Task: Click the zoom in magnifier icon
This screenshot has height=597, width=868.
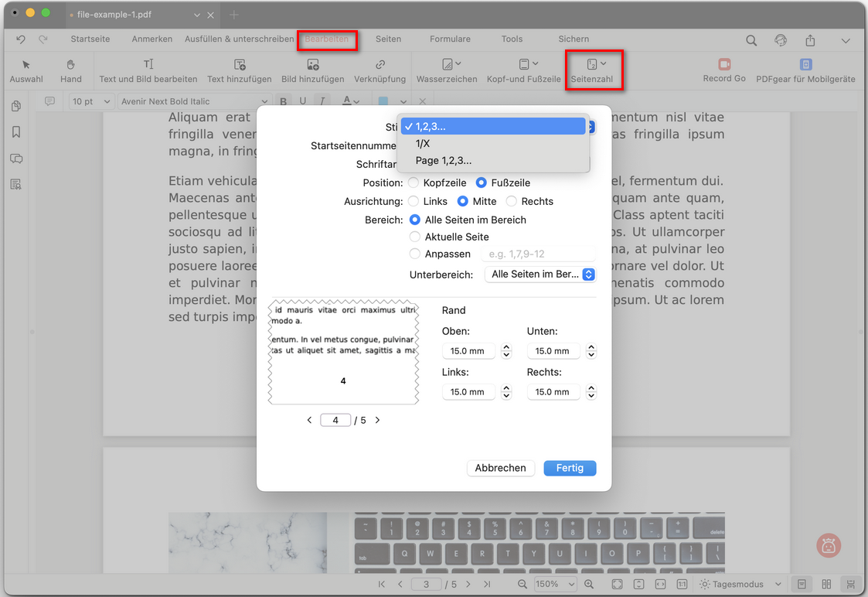Action: point(589,584)
